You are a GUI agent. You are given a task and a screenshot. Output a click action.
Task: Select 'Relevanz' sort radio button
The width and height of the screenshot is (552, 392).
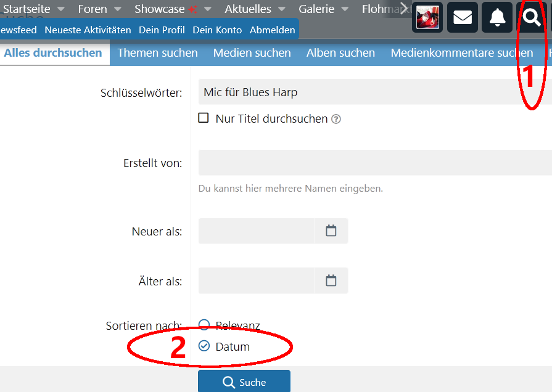coord(204,324)
